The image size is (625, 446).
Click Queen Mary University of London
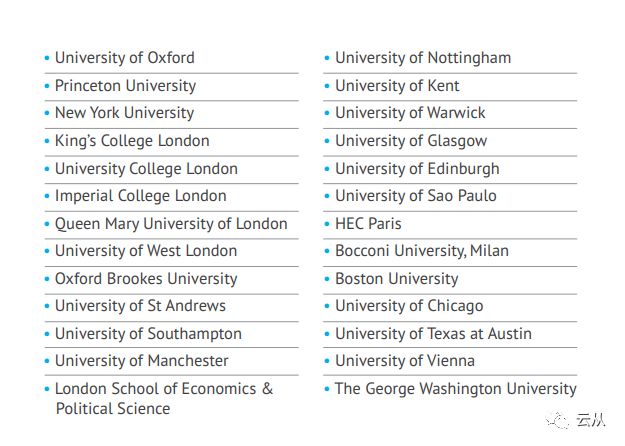171,224
